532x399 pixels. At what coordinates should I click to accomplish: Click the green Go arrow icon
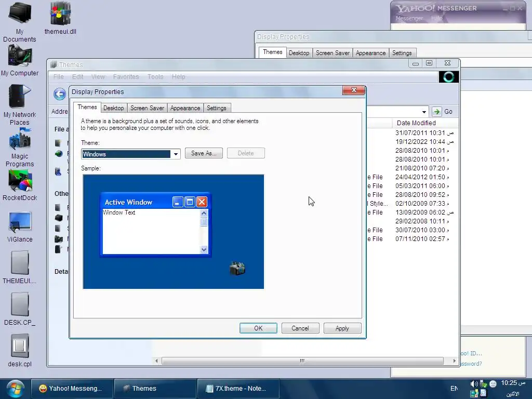pyautogui.click(x=436, y=112)
